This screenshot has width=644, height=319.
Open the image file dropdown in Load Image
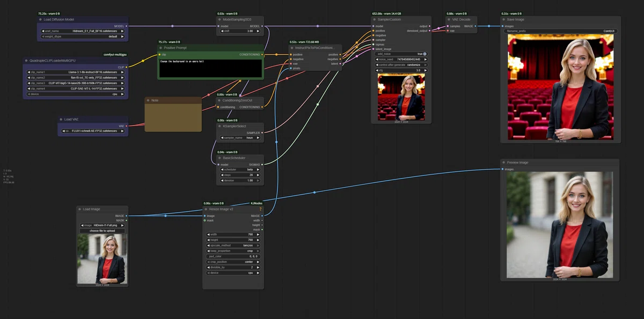pos(102,225)
